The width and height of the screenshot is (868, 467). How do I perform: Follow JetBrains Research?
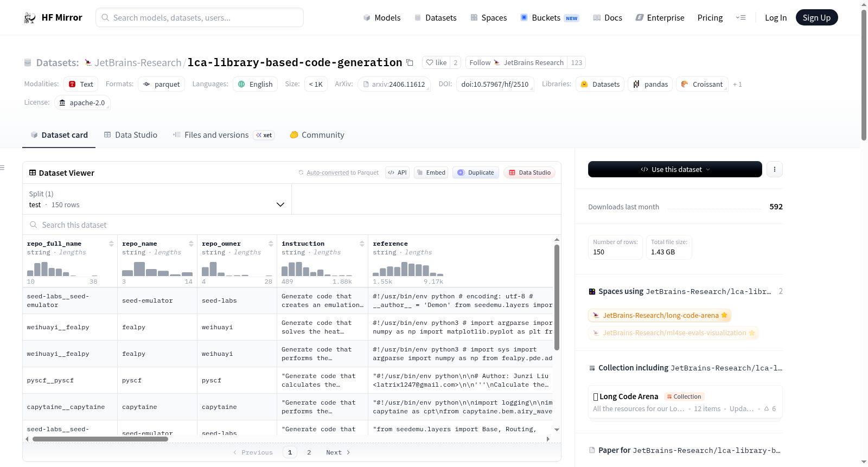coord(516,62)
